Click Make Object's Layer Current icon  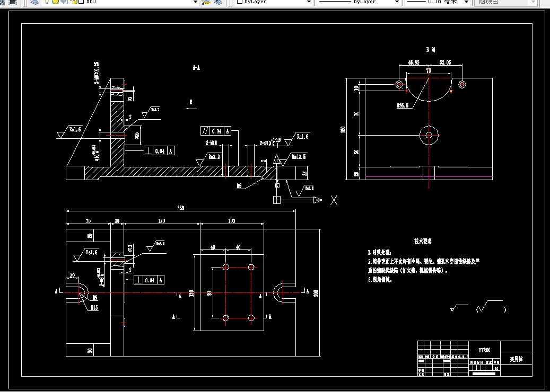[x=206, y=2]
